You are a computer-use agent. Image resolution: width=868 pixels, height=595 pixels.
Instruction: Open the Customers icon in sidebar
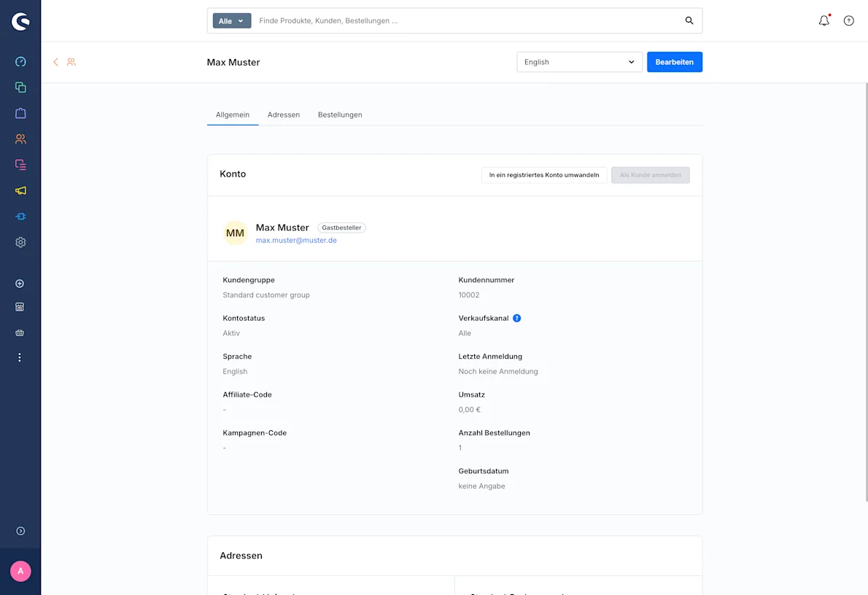click(20, 139)
